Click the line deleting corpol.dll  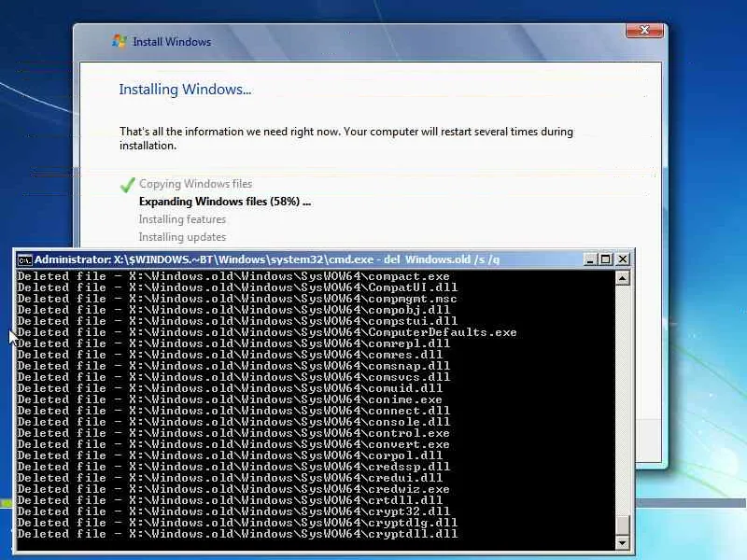(230, 455)
